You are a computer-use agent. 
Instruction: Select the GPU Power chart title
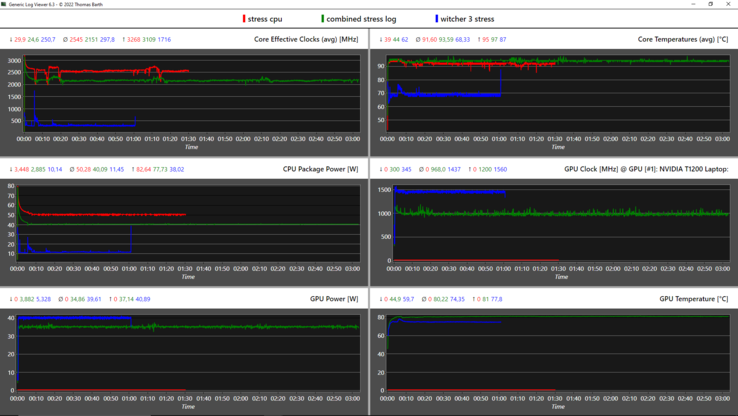(335, 299)
